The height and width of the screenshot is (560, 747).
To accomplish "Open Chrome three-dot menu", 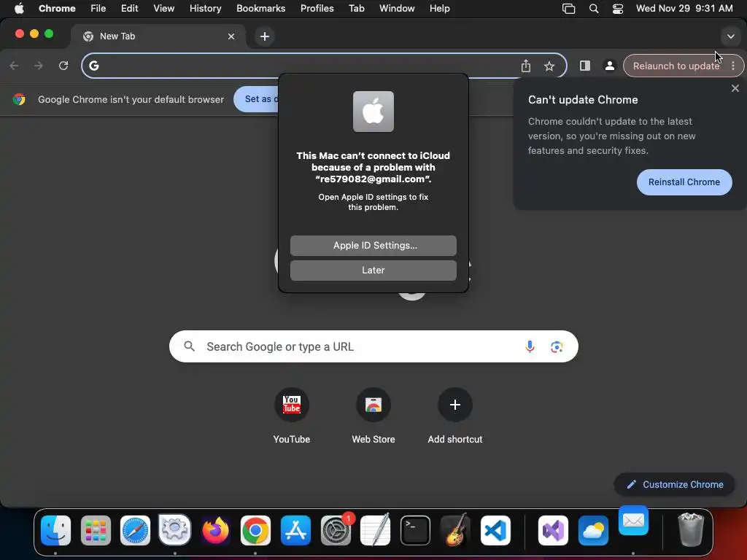I will [733, 66].
